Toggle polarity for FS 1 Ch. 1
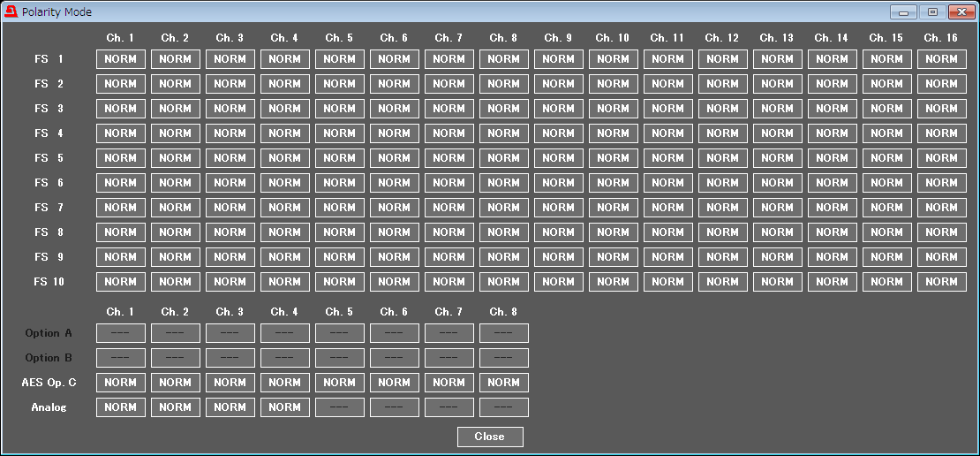980x456 pixels. tap(121, 59)
